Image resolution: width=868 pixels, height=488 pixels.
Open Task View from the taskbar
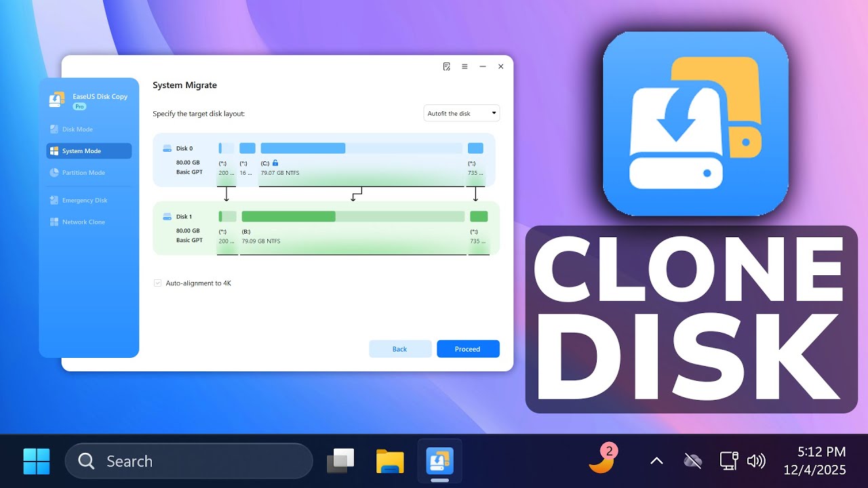(340, 461)
